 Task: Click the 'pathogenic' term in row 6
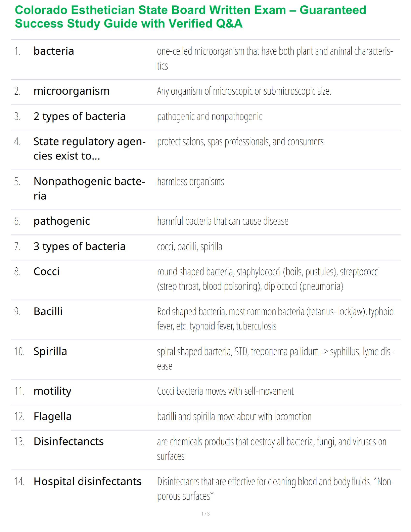(62, 221)
